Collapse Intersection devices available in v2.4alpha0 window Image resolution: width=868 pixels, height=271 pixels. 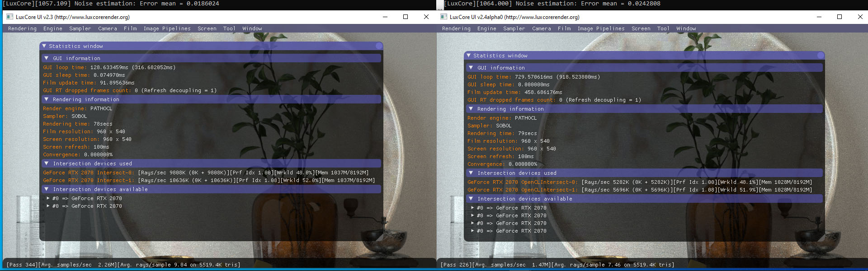point(471,199)
